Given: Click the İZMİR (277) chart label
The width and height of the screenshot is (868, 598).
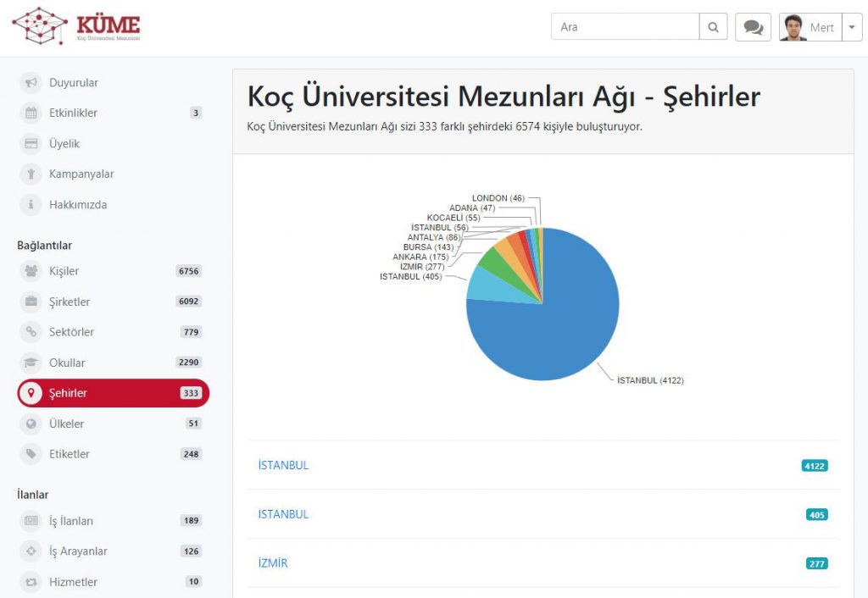Looking at the screenshot, I should 422,267.
